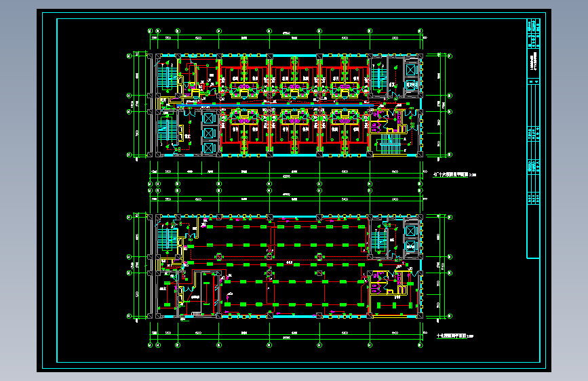Pick the empty cyan box at the bottom of the title strip
588x381 pixels.
coord(533,231)
